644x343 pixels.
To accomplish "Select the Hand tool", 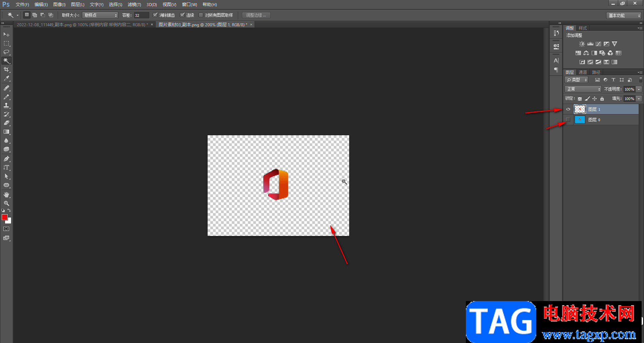I will point(6,195).
